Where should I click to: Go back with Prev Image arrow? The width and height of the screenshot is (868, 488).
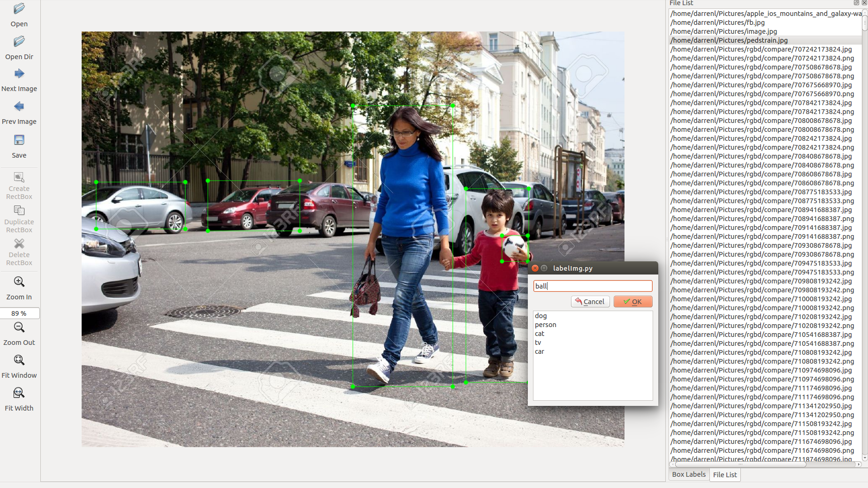pyautogui.click(x=19, y=107)
